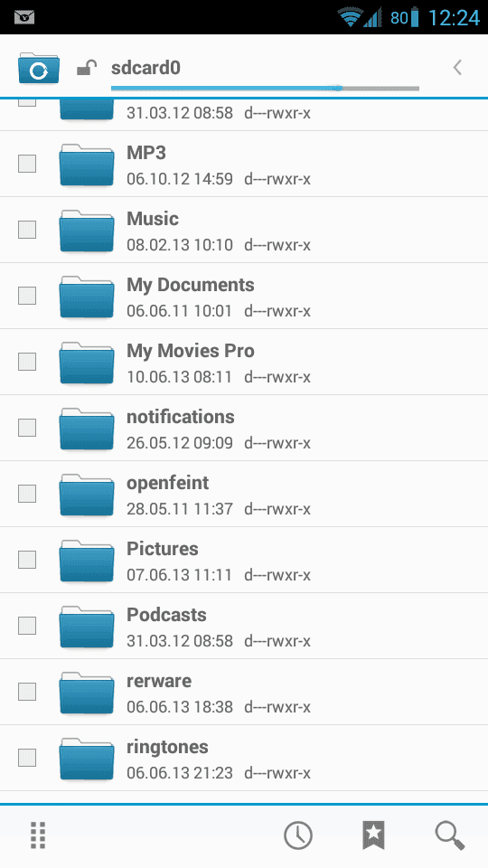Open the Podcasts folder row
488x868 pixels.
click(244, 626)
